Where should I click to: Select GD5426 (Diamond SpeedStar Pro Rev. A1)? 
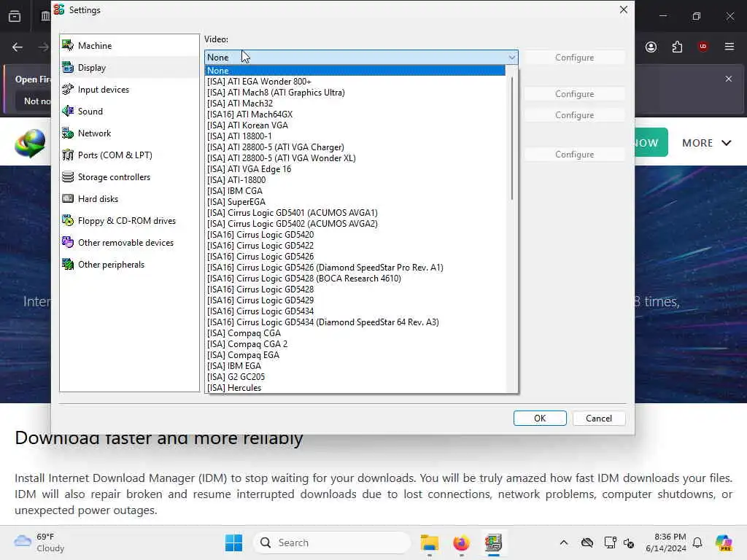[x=355, y=268]
